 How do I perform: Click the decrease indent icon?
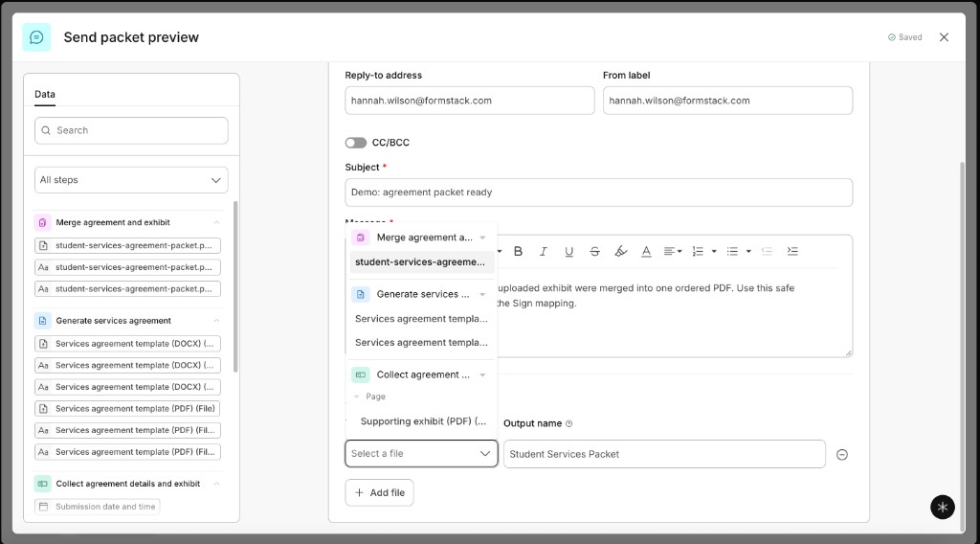tap(767, 251)
